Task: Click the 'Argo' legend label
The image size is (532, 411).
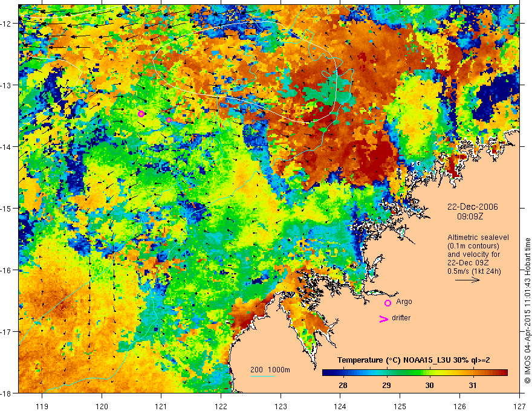Action: coord(404,302)
